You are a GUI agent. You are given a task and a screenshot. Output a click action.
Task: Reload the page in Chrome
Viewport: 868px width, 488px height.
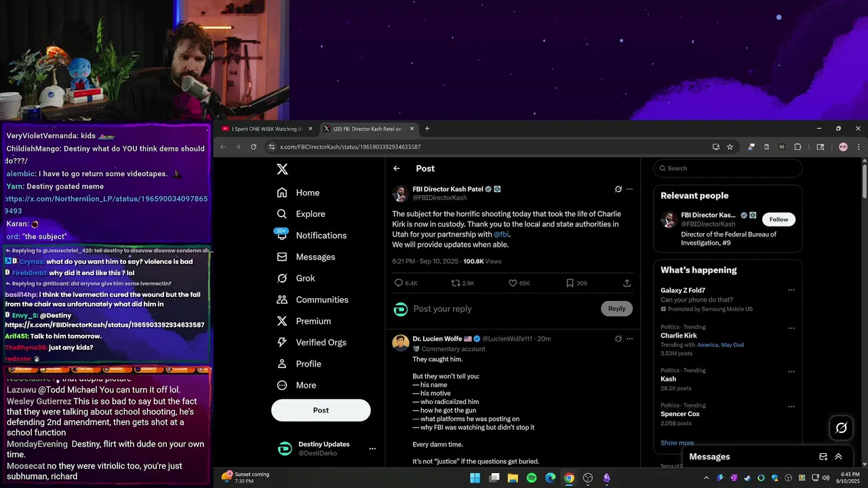tap(254, 146)
